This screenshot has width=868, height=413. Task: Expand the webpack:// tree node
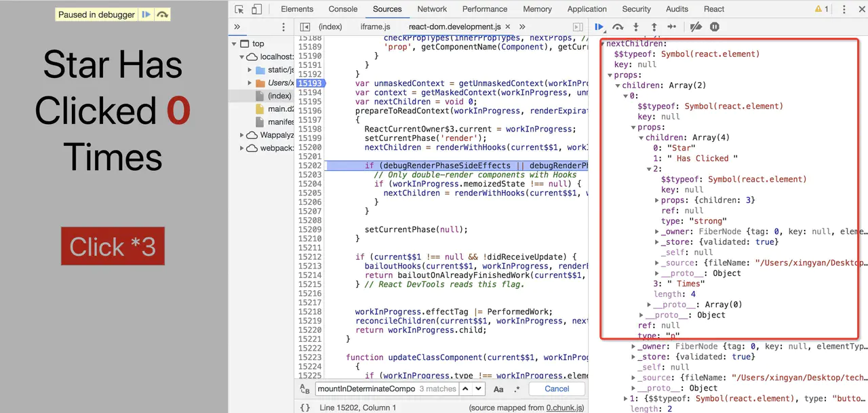point(243,148)
